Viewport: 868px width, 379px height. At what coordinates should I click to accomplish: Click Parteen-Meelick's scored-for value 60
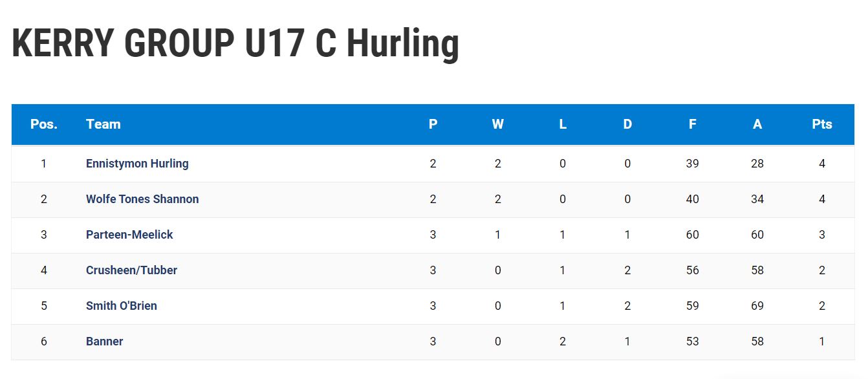coord(693,235)
